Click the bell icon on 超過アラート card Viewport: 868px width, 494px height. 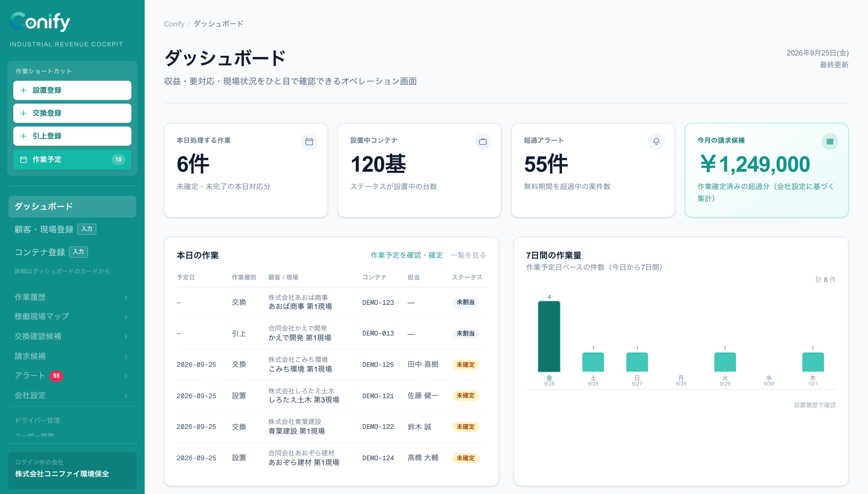tap(656, 142)
